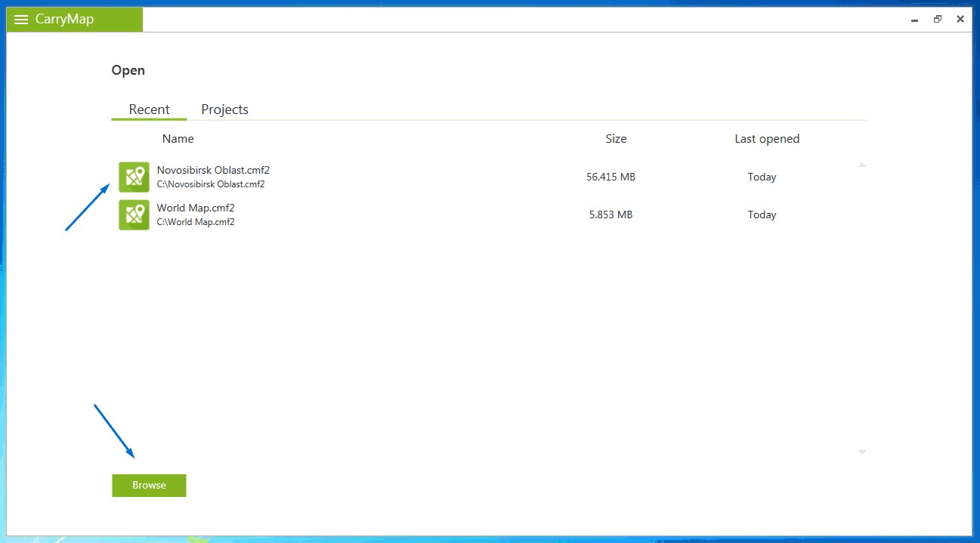Open the CarryMap hamburger menu
Viewport: 980px width, 543px height.
(x=20, y=20)
